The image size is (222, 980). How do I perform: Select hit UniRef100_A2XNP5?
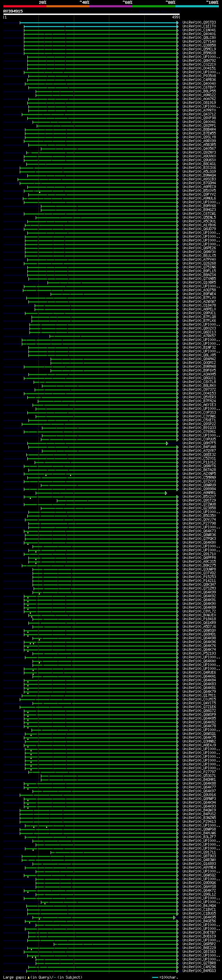199,473
